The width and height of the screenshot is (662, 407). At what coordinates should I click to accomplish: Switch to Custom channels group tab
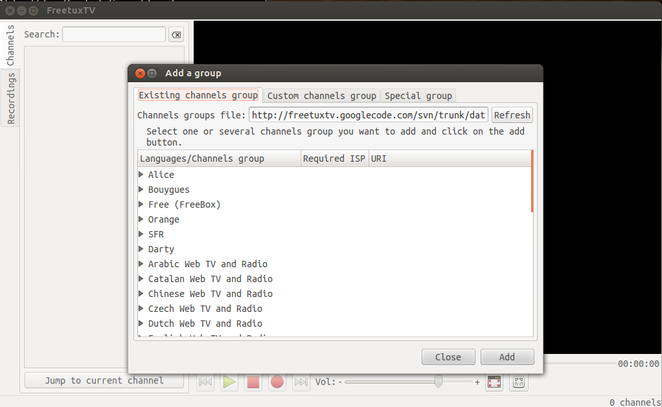322,96
